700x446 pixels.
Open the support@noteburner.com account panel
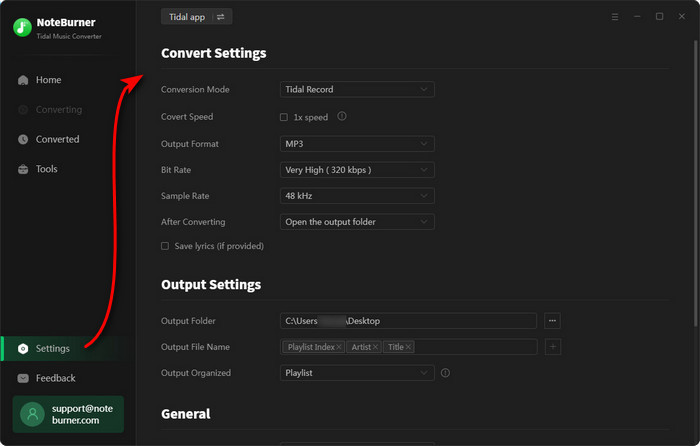coord(68,414)
